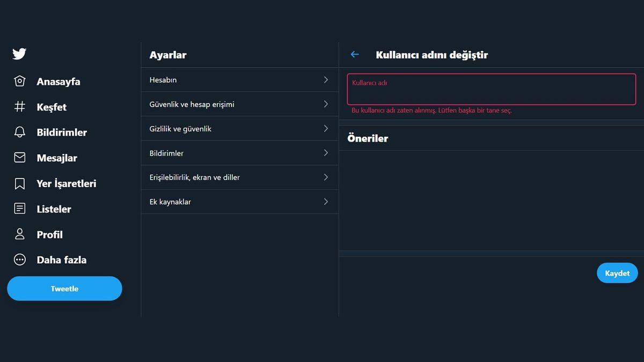Expand the Gizlilik ve güvenlik section
This screenshot has width=644, height=362.
coord(239,129)
